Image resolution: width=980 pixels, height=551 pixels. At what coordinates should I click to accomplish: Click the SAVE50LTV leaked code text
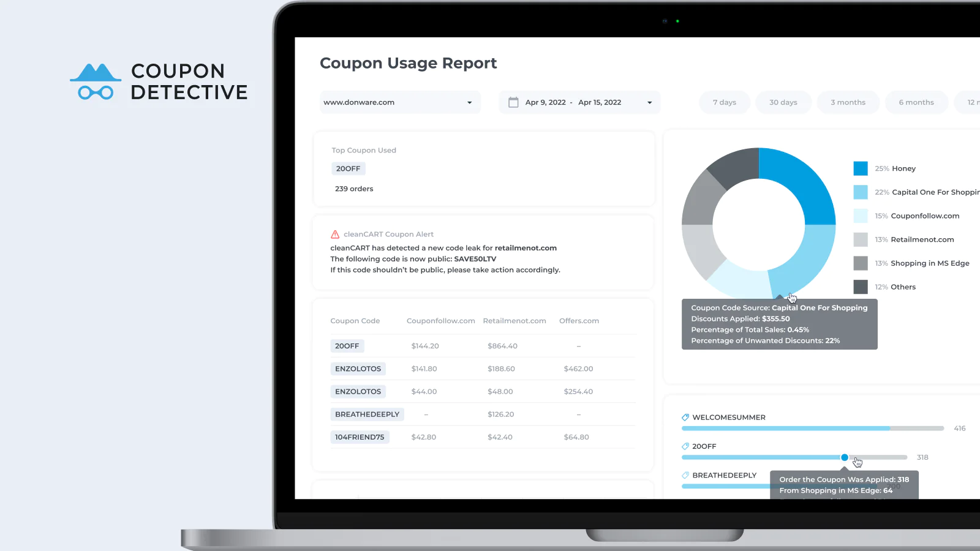[475, 259]
